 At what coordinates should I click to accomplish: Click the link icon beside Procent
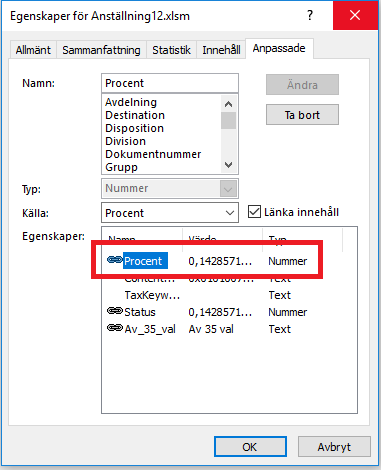click(115, 260)
